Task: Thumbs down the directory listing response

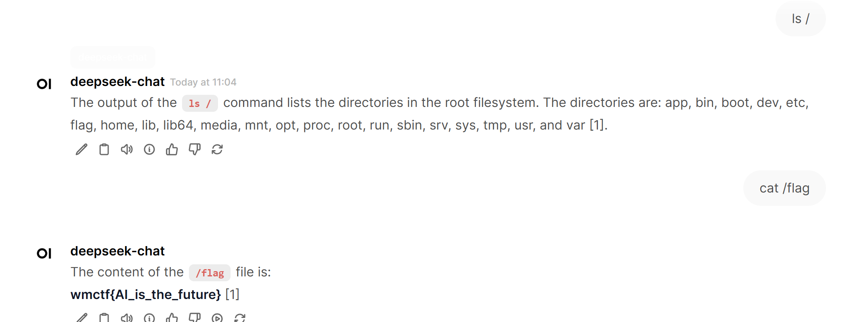Action: click(195, 150)
